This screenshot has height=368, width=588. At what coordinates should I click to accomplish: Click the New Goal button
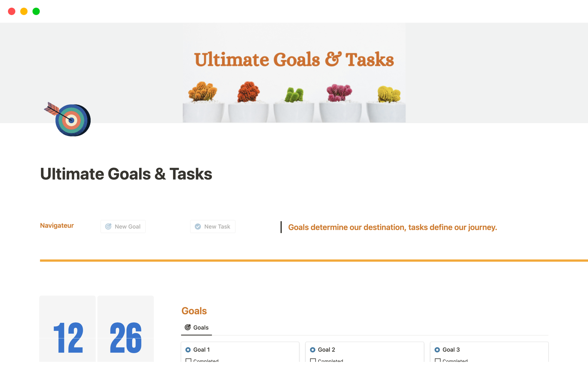123,226
